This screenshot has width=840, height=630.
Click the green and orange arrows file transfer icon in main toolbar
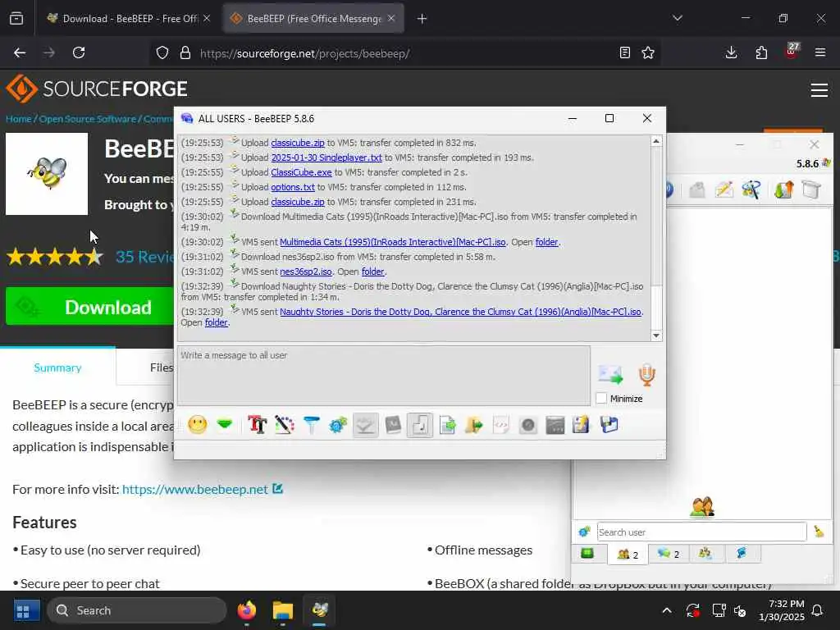[783, 189]
